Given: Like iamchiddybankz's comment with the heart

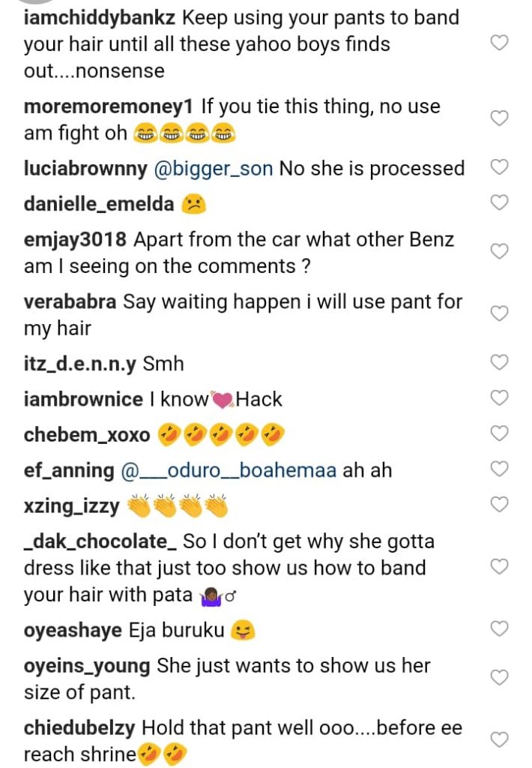Looking at the screenshot, I should point(498,43).
